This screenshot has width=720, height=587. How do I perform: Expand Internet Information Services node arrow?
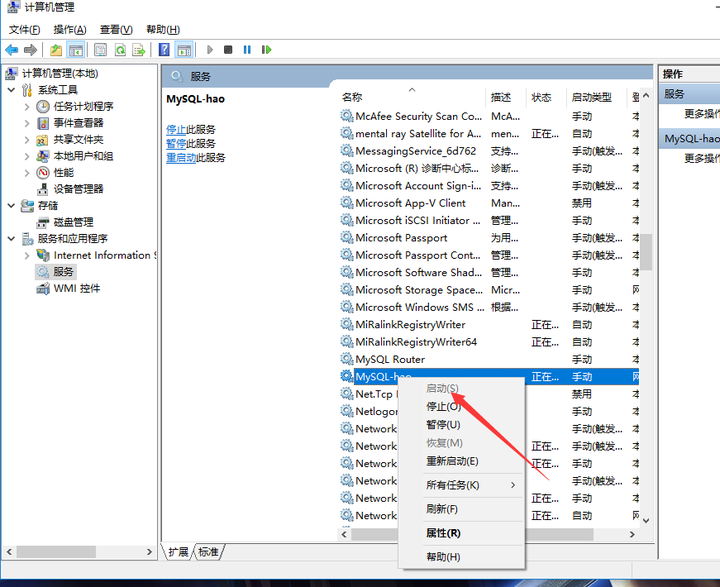point(27,255)
